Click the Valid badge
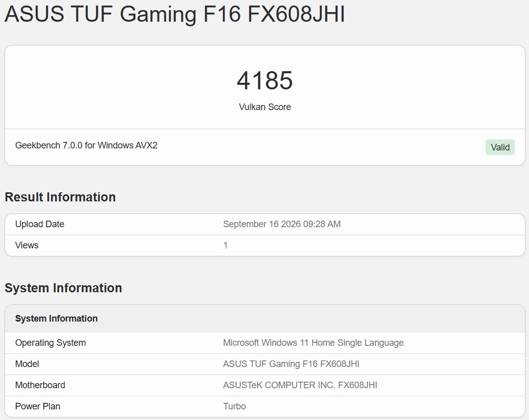 pos(500,147)
